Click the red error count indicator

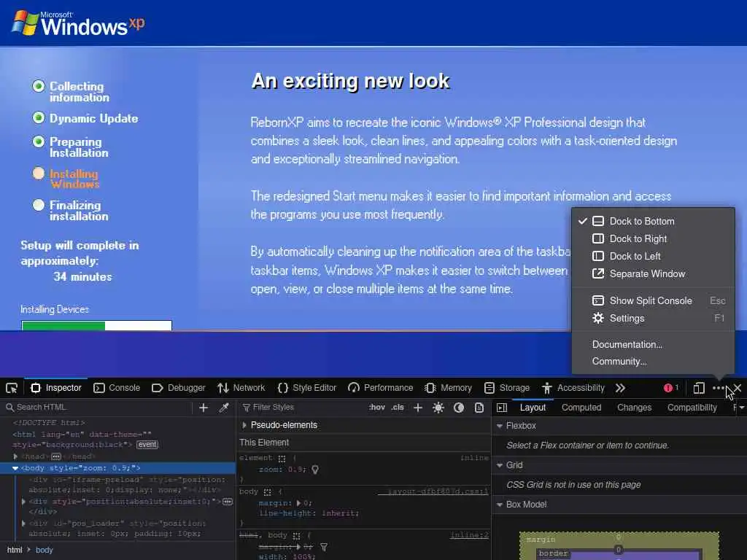(671, 388)
